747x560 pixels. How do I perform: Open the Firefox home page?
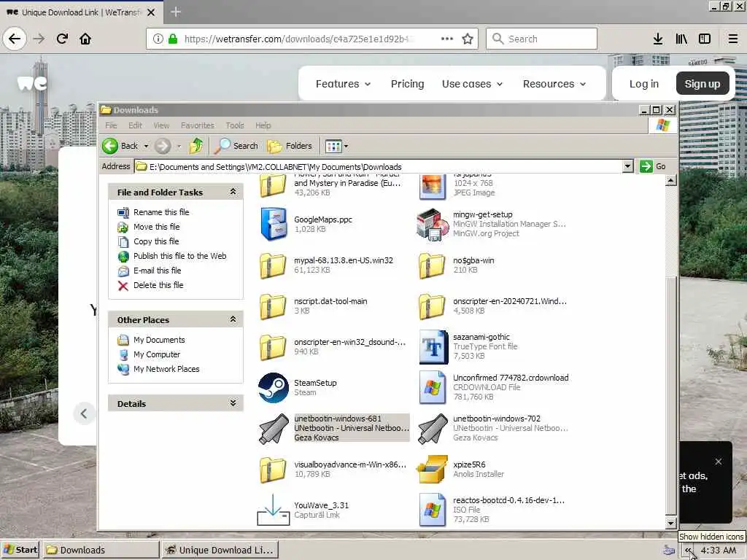point(85,39)
